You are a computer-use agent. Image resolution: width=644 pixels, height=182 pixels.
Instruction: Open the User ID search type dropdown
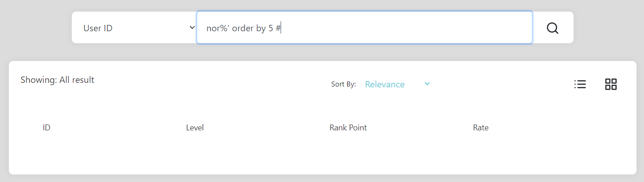134,28
